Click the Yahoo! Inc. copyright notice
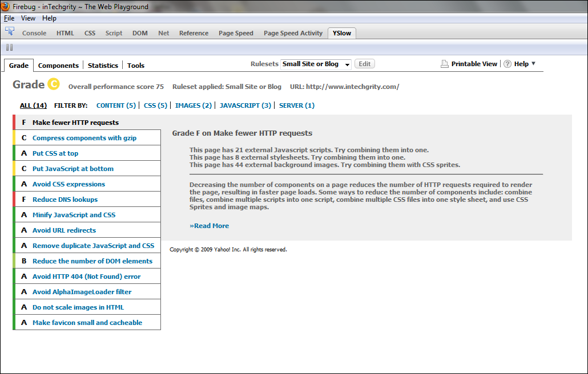588x374 pixels. (x=228, y=249)
